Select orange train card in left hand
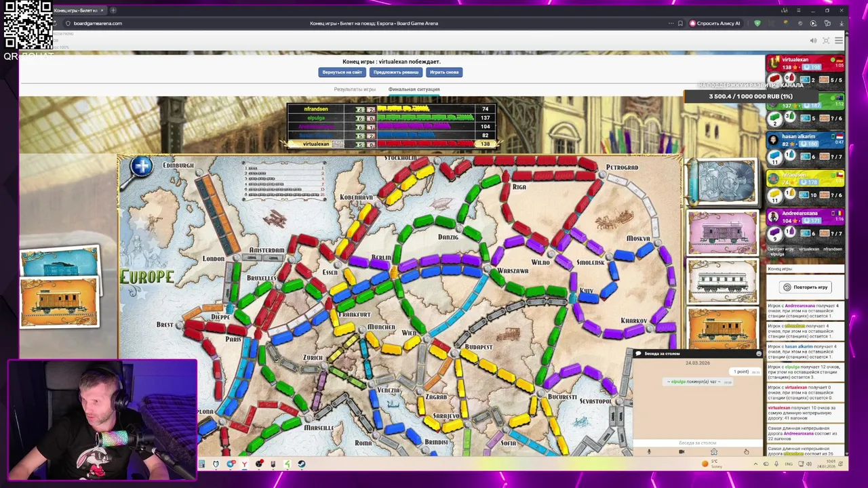Screen dimensions: 868x488 [x=60, y=302]
